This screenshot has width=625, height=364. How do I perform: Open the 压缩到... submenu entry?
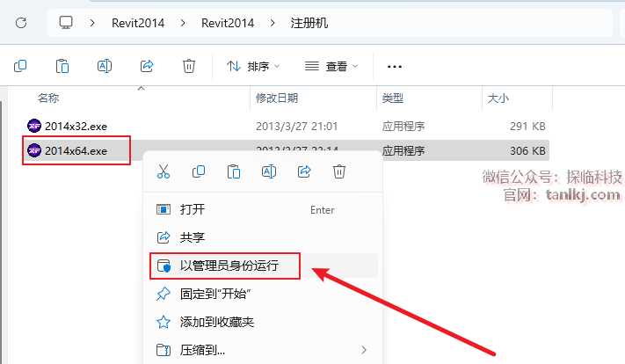click(x=263, y=350)
